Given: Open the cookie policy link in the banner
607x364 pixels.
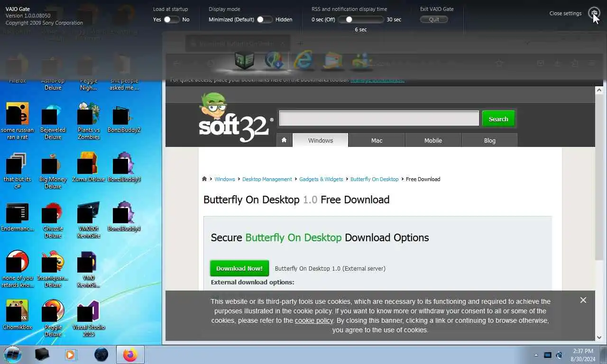Looking at the screenshot, I should tap(314, 320).
